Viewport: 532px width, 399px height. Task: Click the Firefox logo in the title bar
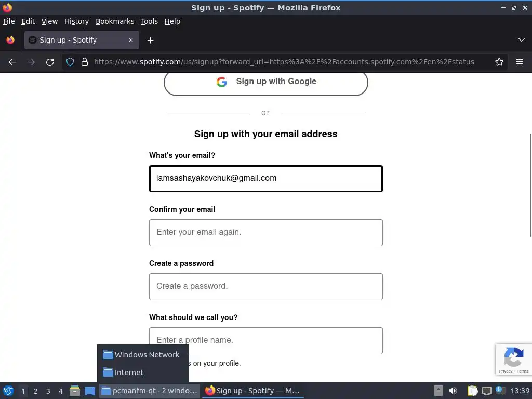coord(7,7)
